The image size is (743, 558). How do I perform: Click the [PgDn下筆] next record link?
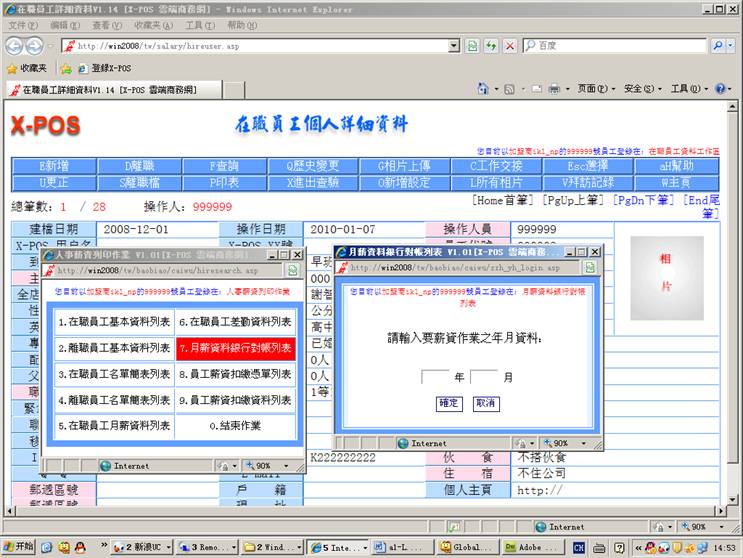click(x=644, y=201)
